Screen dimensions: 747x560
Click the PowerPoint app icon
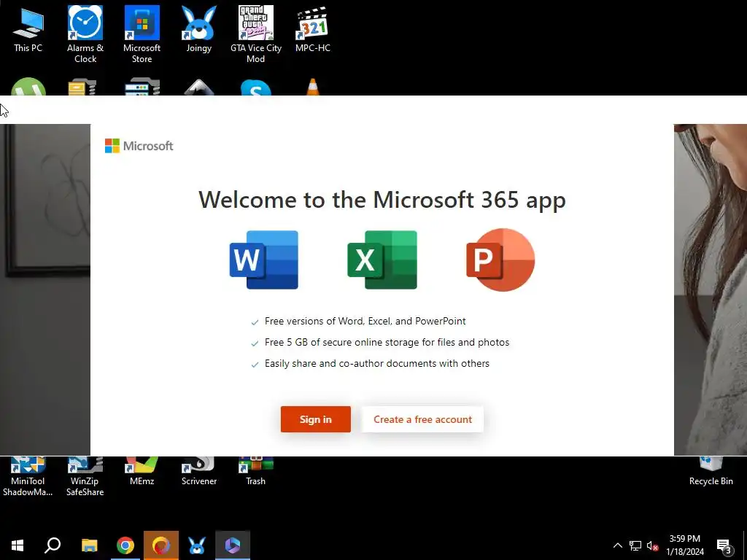pyautogui.click(x=500, y=260)
